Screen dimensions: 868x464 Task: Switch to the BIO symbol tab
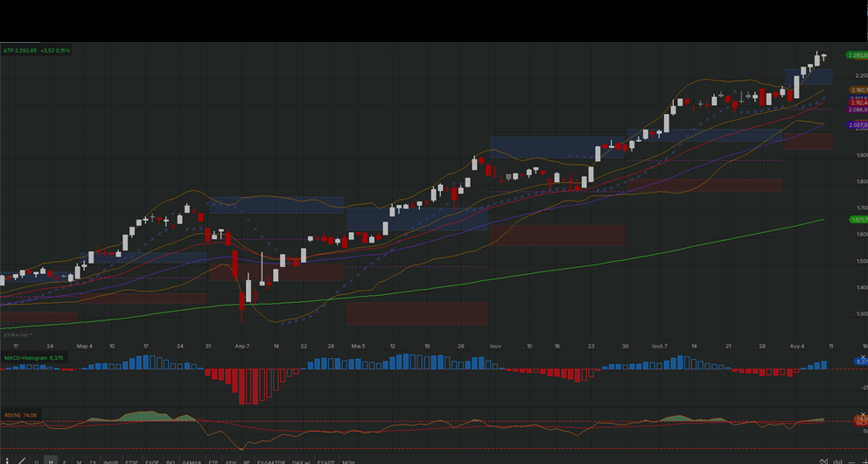[x=171, y=461]
